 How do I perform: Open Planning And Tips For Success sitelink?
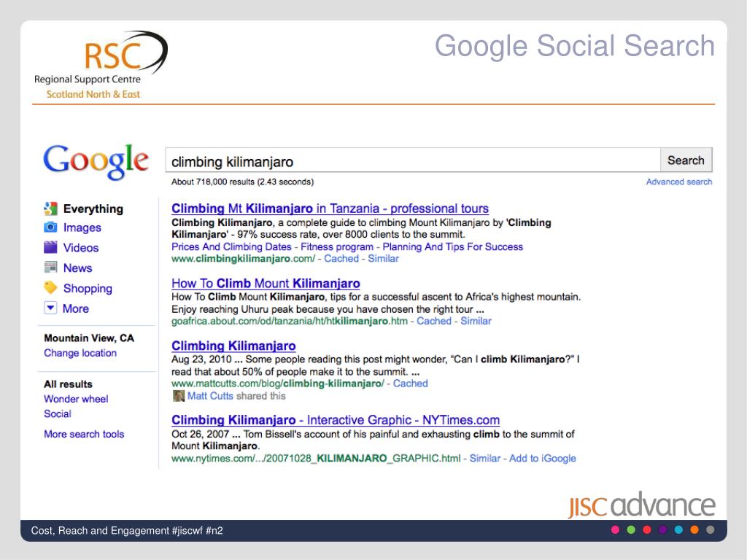pos(452,246)
